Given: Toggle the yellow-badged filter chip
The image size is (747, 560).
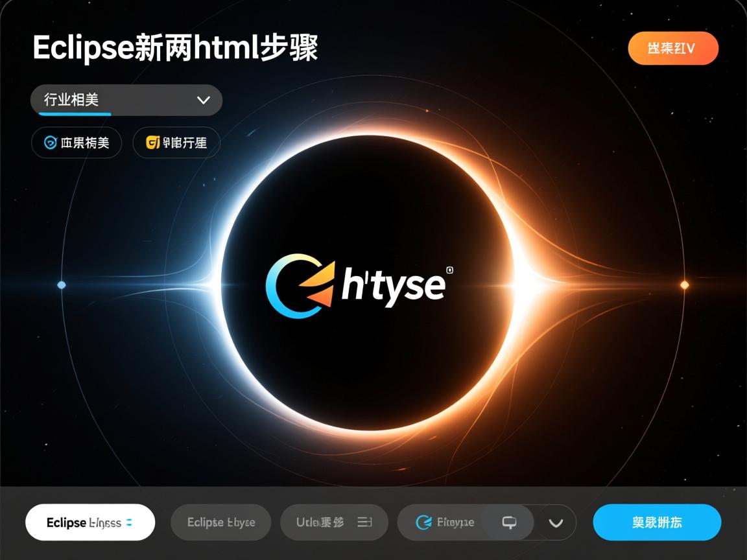Looking at the screenshot, I should [176, 143].
